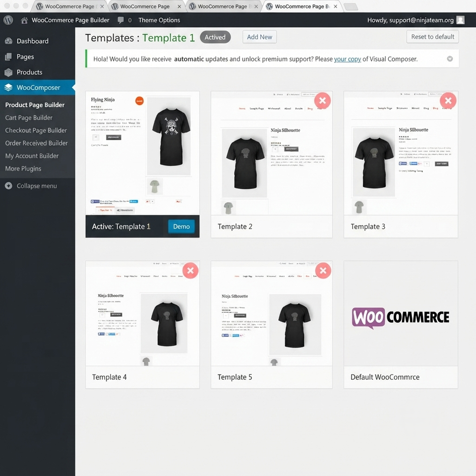Open a new browser tab
This screenshot has height=476, width=476.
351,6
